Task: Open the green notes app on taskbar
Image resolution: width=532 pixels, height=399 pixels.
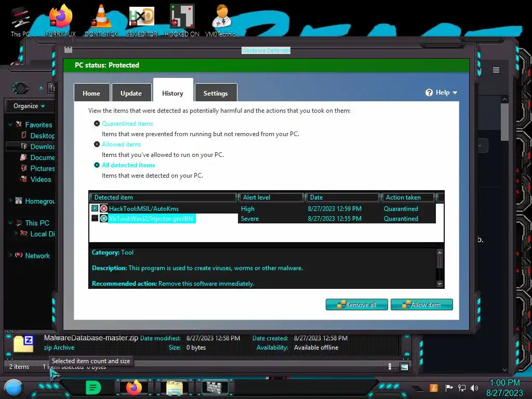Action: tap(93, 388)
